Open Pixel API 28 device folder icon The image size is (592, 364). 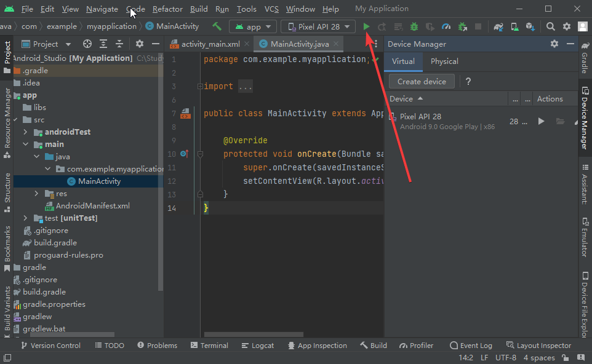tap(560, 121)
